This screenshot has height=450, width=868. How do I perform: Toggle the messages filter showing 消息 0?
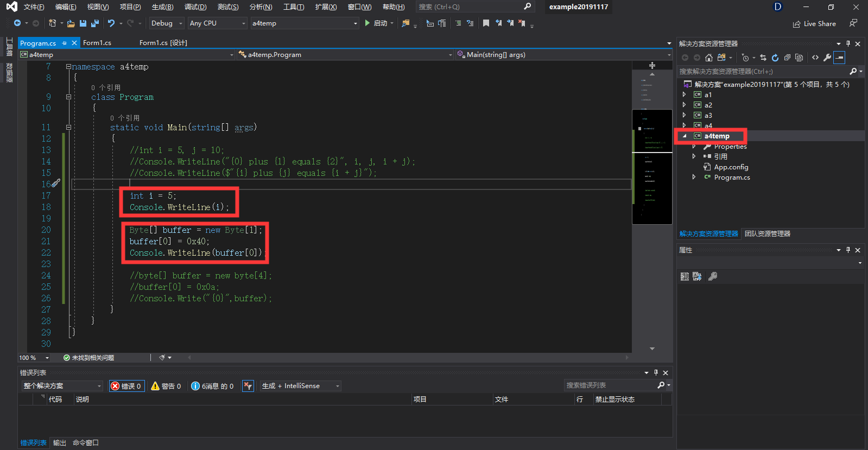tap(212, 386)
